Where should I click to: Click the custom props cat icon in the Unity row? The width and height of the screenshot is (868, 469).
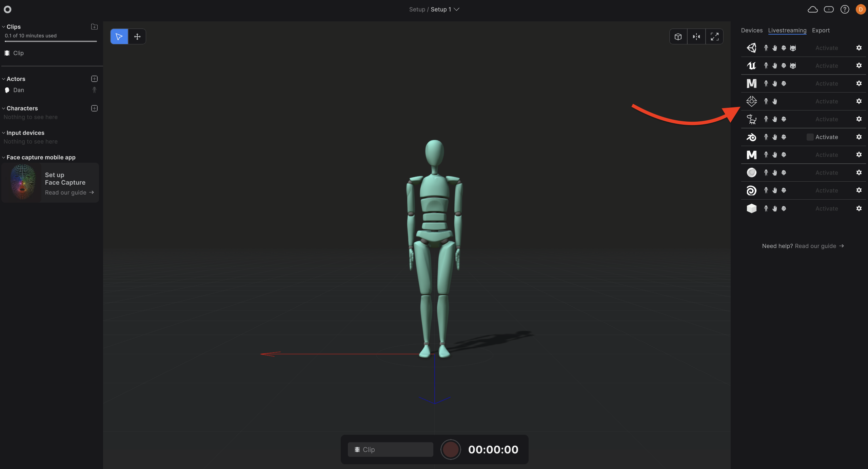point(793,48)
